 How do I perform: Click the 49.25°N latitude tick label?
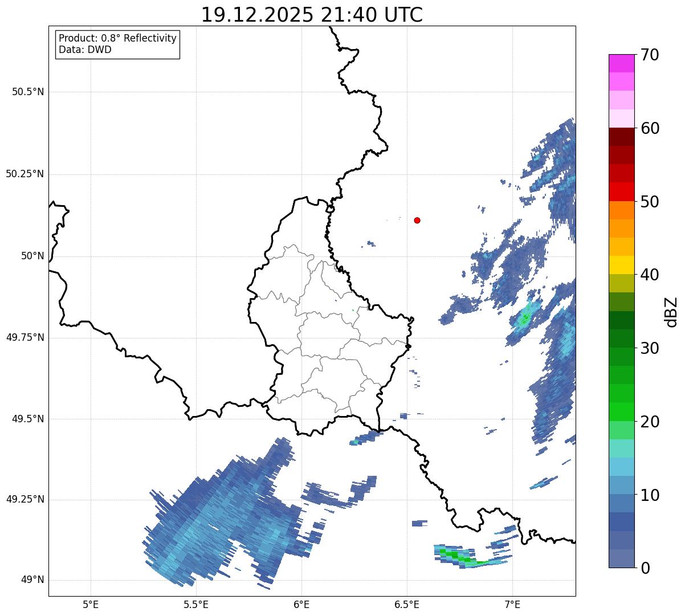pyautogui.click(x=25, y=499)
